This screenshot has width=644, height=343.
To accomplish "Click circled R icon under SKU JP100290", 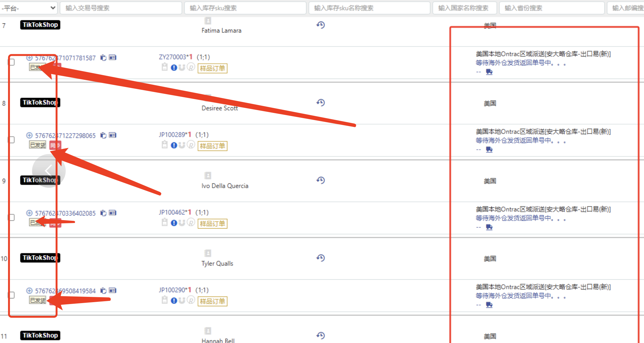I will tap(191, 300).
